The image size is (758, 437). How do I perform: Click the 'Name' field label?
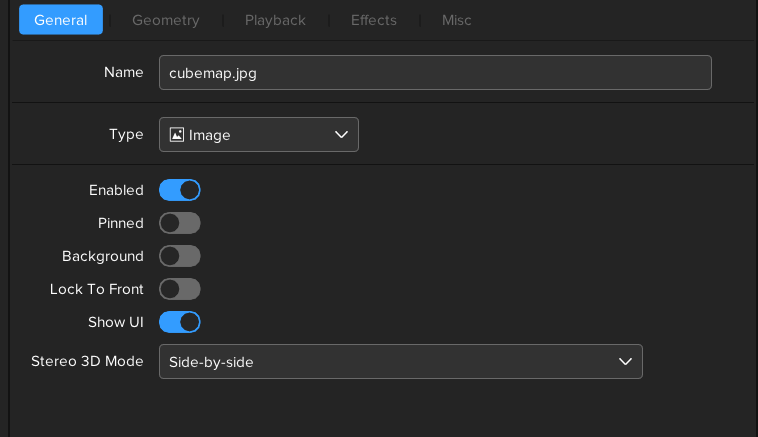[124, 73]
